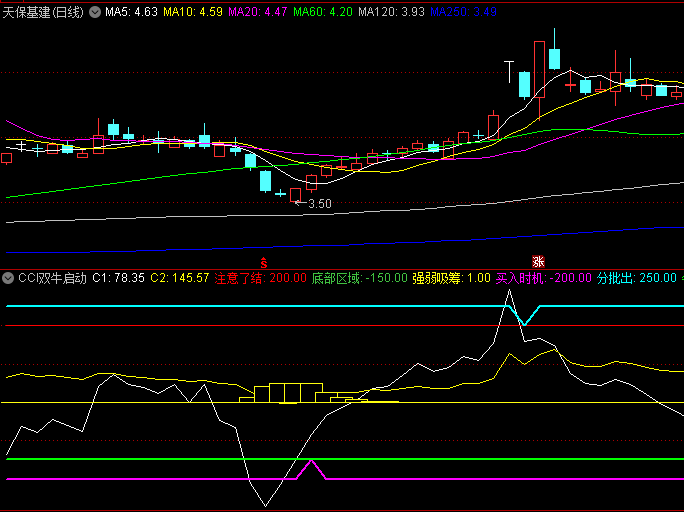Click the 天保基建(日线) chart title
Viewport: 684px width, 512px height.
tap(45, 12)
